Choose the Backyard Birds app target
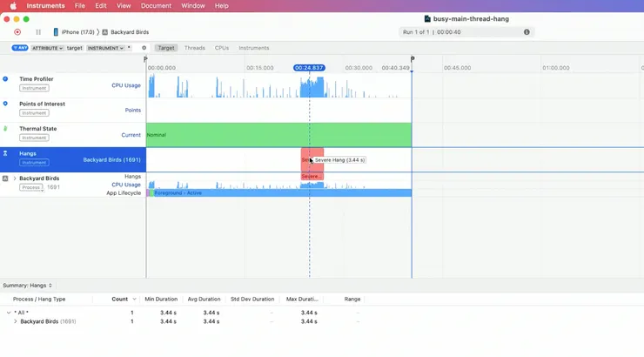644x357 pixels. 125,32
